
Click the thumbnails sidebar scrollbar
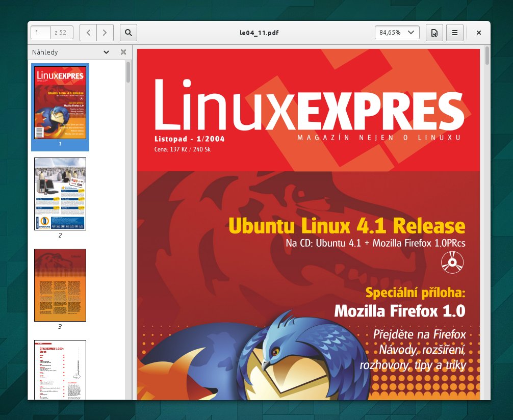tap(129, 72)
